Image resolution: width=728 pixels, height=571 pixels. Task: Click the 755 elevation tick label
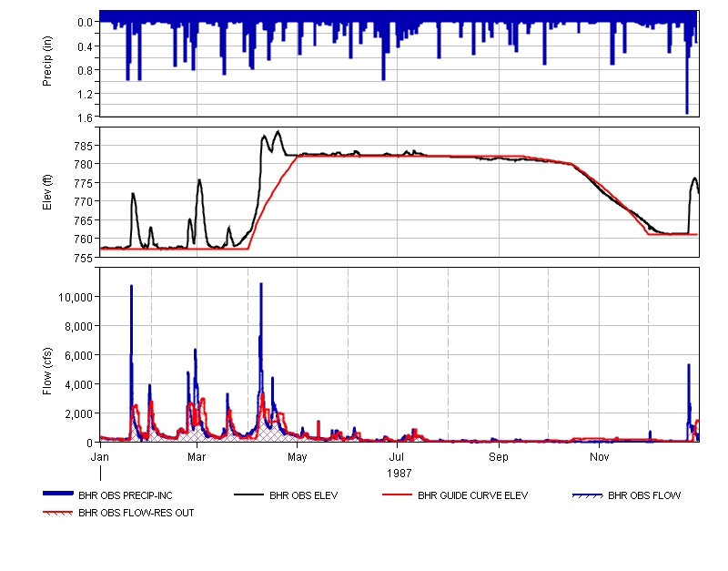[x=84, y=258]
